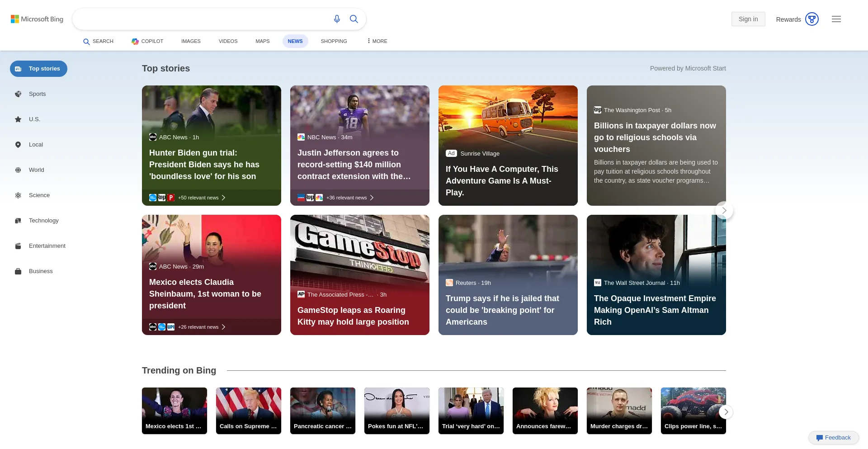Open trending thumbnail Calls on Supreme
The width and height of the screenshot is (868, 449).
pos(249,411)
